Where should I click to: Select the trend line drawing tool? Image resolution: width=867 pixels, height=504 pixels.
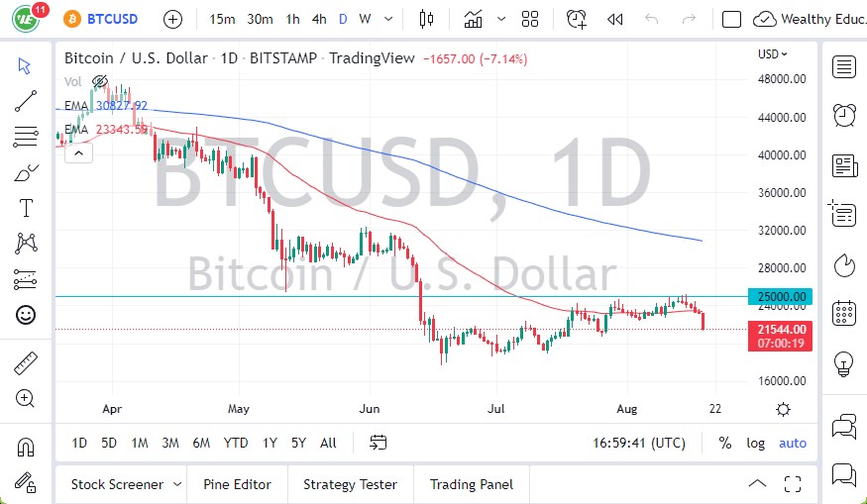click(26, 100)
